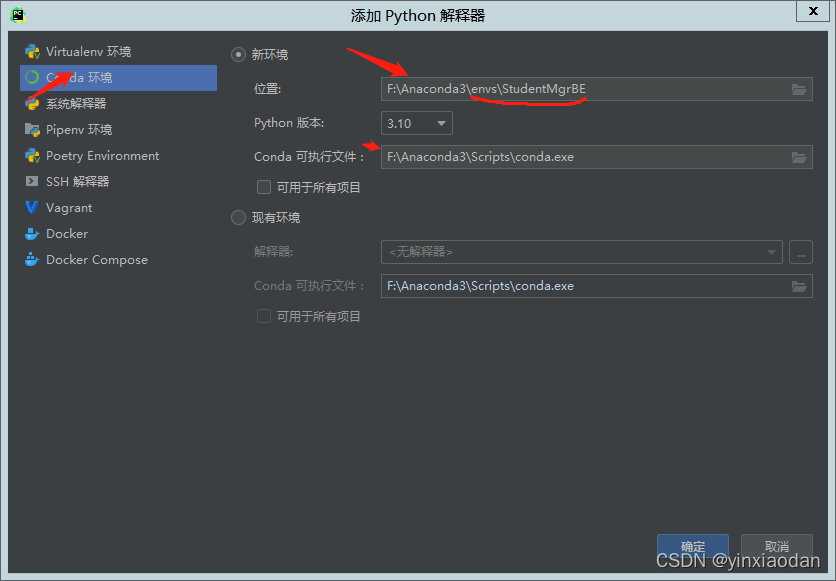This screenshot has width=836, height=581.
Task: Click the PyCharm logo in title bar
Action: pos(18,15)
